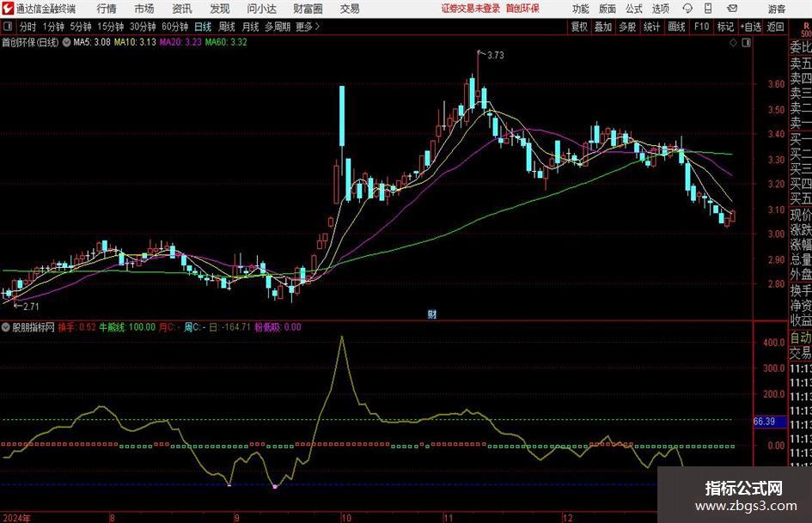Open the 资讯 menu
The height and width of the screenshot is (523, 812).
pyautogui.click(x=182, y=9)
